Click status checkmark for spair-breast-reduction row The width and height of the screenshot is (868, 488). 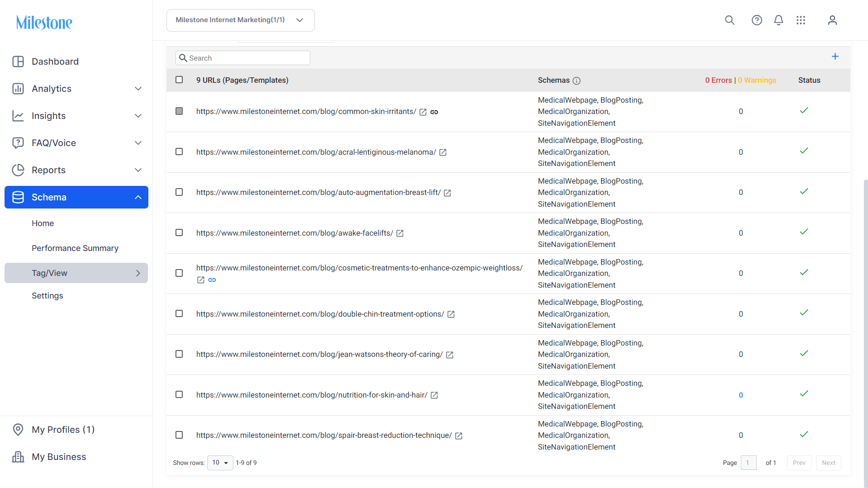(804, 434)
